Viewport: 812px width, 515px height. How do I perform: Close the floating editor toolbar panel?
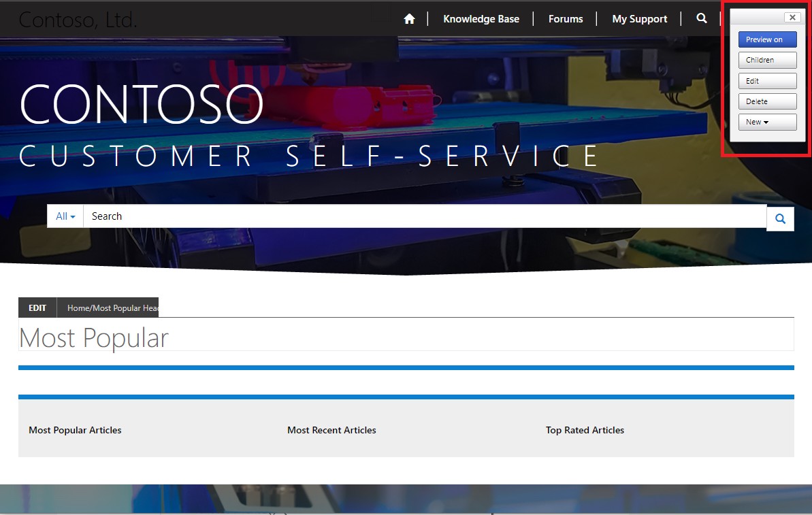792,17
